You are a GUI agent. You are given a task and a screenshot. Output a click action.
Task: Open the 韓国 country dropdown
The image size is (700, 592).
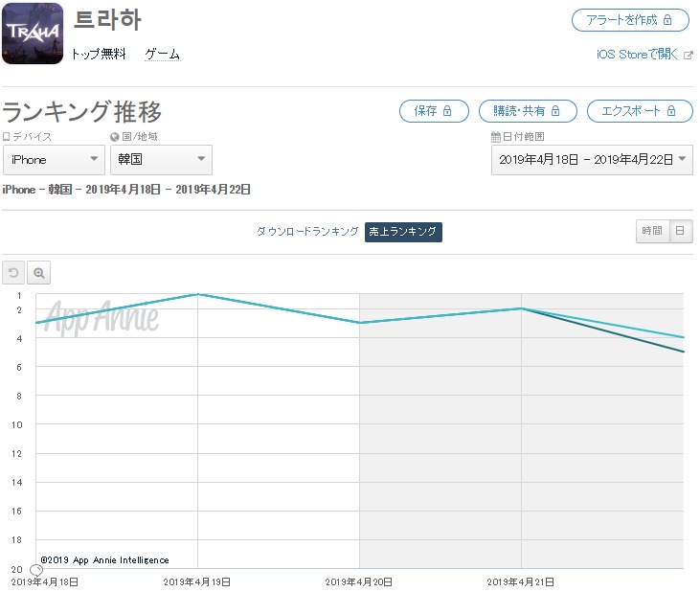click(161, 159)
